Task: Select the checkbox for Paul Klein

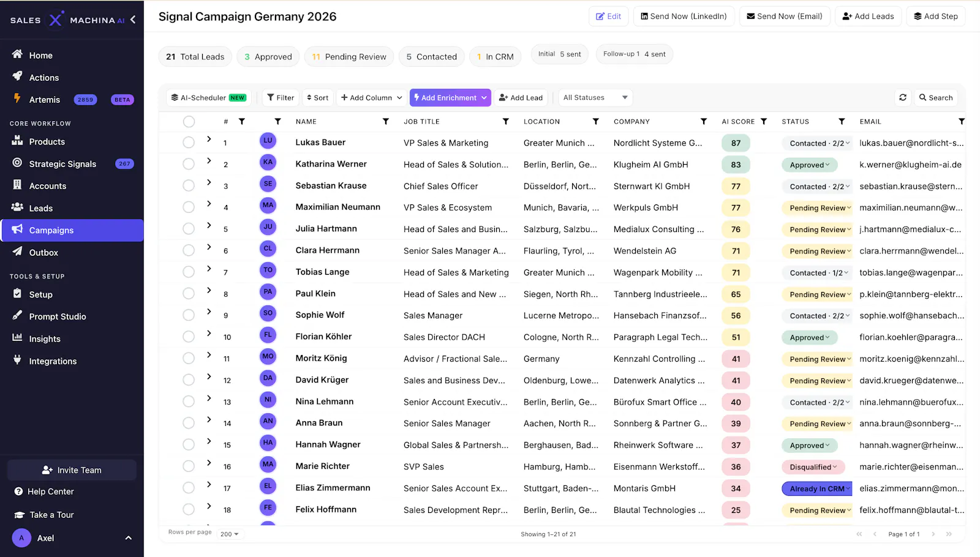Action: pos(189,293)
